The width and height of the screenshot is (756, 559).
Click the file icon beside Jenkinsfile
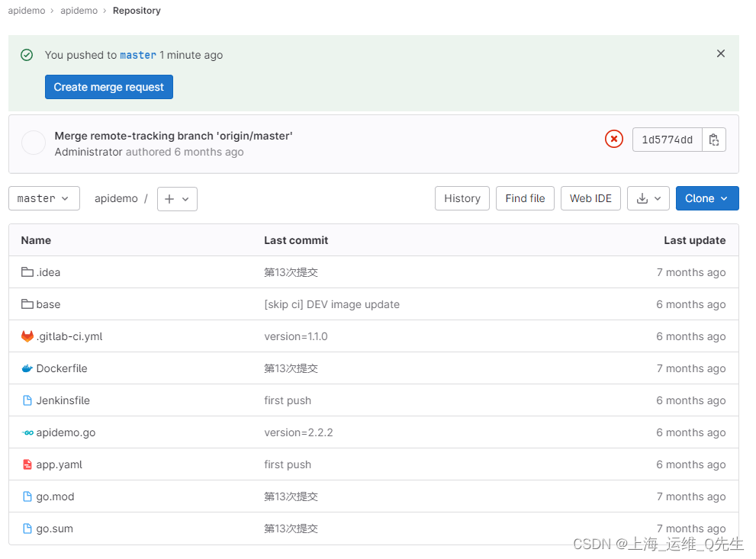[x=27, y=400]
